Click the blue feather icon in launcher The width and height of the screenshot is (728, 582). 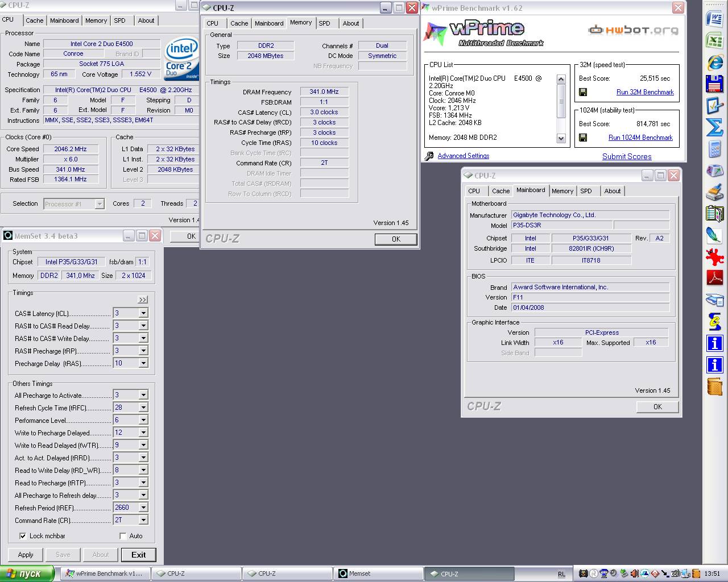coord(714,235)
